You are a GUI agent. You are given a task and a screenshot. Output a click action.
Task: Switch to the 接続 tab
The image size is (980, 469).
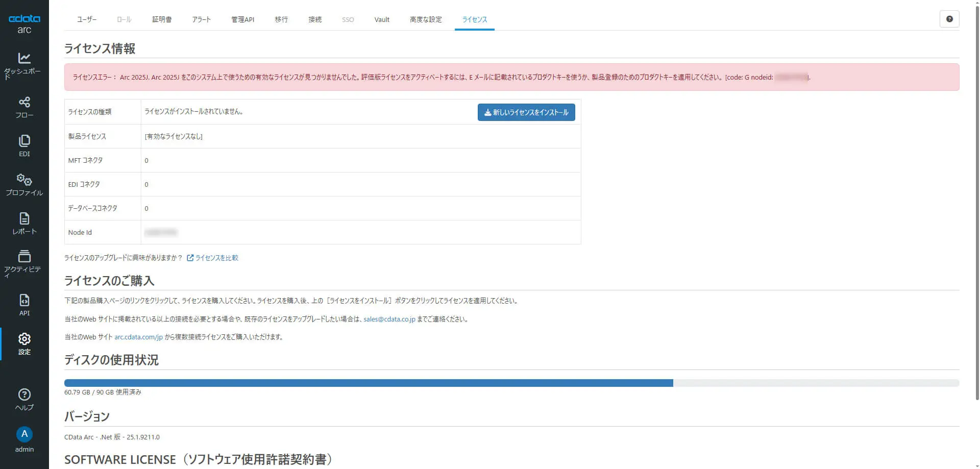(315, 19)
